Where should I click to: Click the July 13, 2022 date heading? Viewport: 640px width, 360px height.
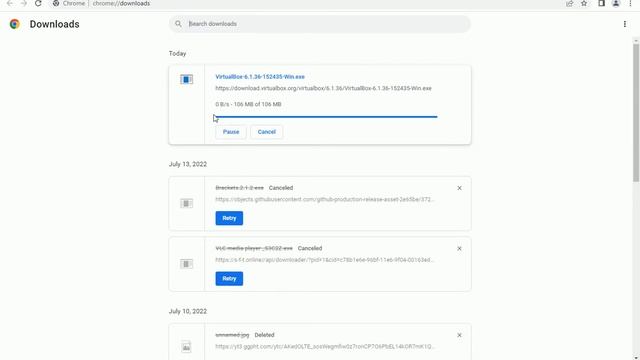coord(188,164)
